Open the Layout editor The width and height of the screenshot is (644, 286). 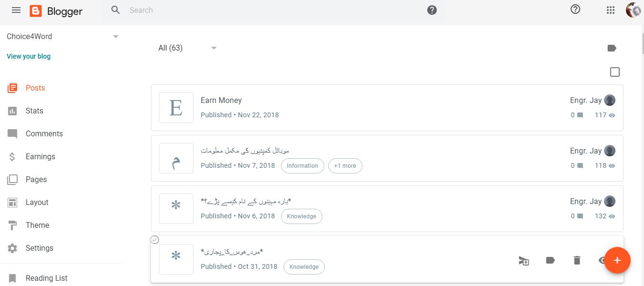[37, 202]
